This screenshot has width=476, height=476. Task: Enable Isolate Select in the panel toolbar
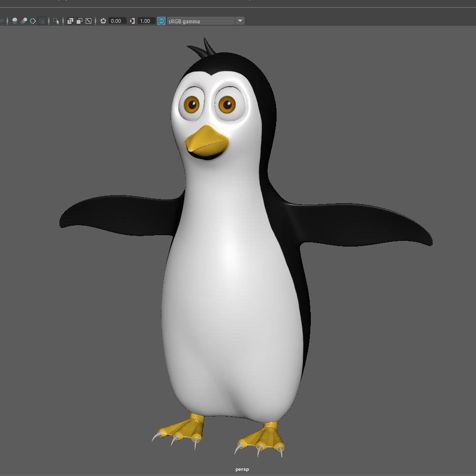pyautogui.click(x=56, y=21)
